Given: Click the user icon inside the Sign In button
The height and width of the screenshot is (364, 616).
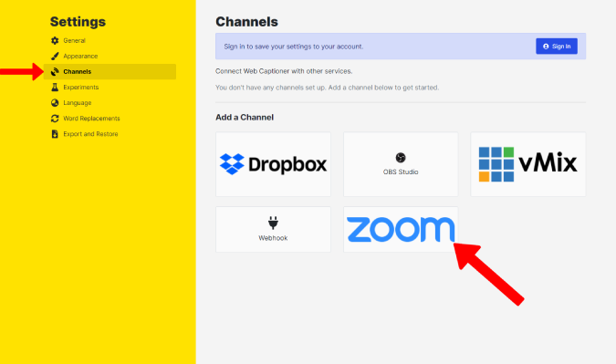Looking at the screenshot, I should tap(546, 47).
